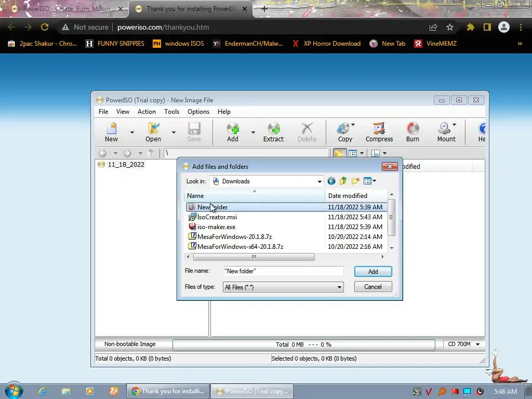Open the View menu
This screenshot has height=399, width=532.
[123, 112]
